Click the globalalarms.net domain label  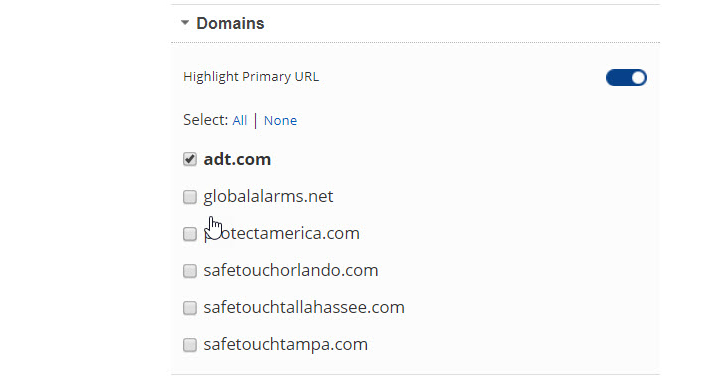coord(268,197)
